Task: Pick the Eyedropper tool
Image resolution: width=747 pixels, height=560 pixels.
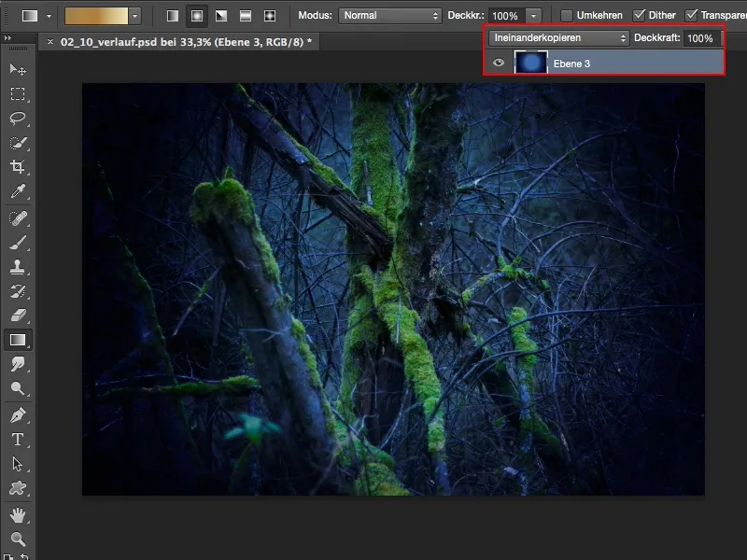Action: (x=17, y=188)
